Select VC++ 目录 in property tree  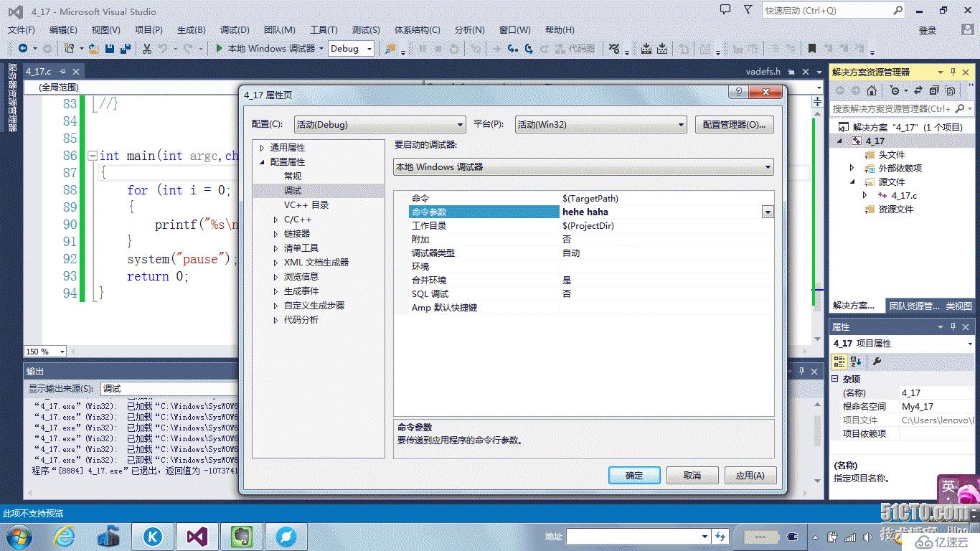click(306, 205)
